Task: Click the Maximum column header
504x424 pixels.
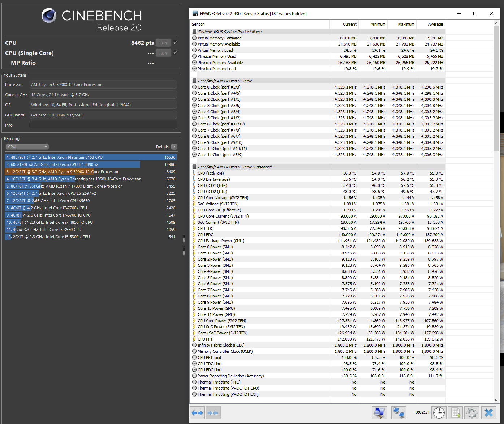Action: 406,24
